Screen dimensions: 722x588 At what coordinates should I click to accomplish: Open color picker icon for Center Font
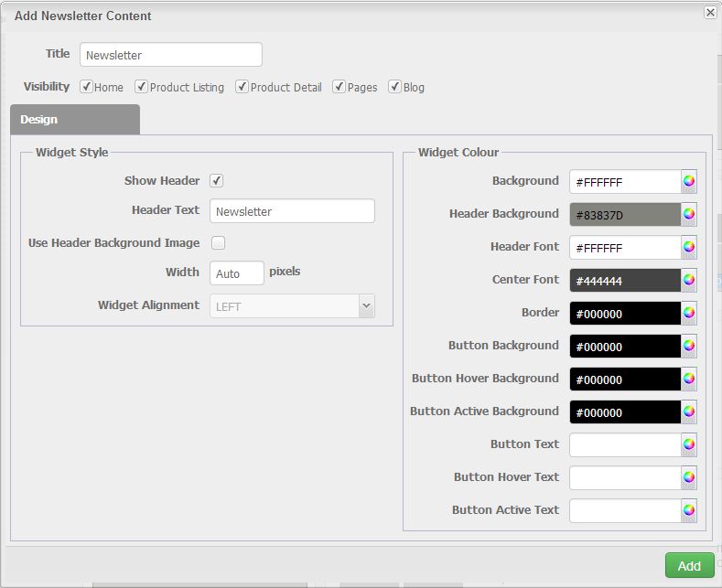click(688, 280)
